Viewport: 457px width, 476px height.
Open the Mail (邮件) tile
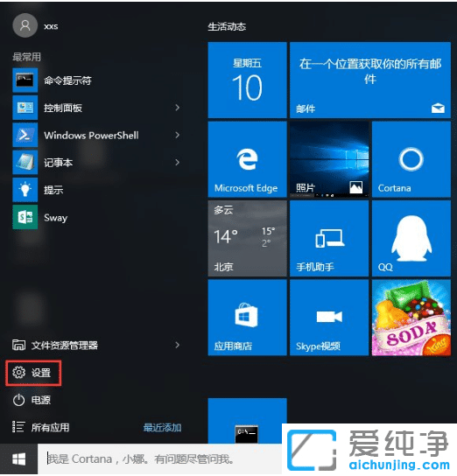[x=370, y=80]
